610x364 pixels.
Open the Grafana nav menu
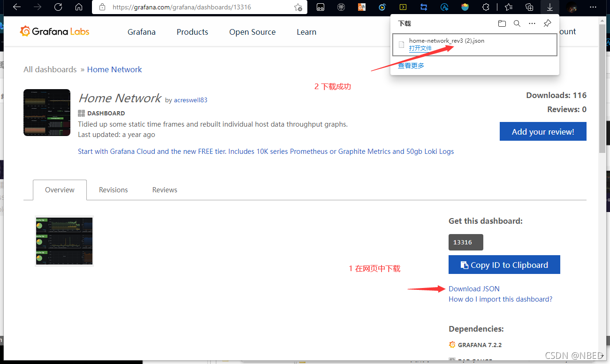click(142, 32)
